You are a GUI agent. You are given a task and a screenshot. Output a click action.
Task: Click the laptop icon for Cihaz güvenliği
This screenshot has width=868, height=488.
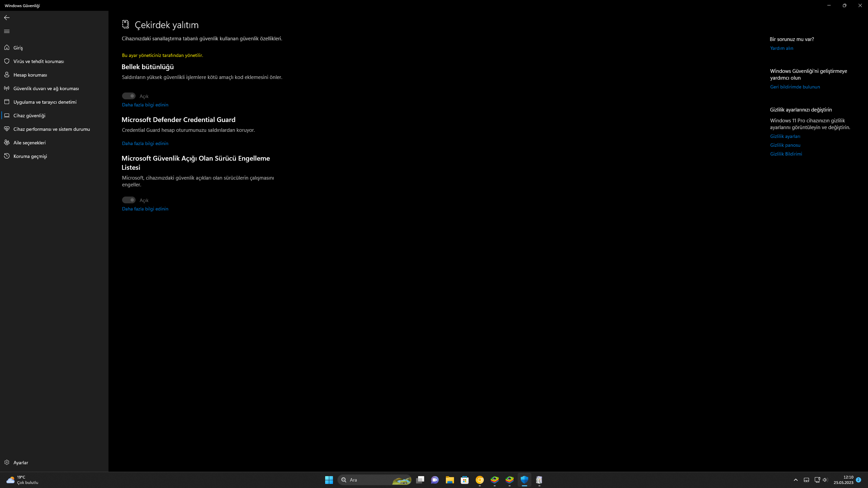pos(7,115)
